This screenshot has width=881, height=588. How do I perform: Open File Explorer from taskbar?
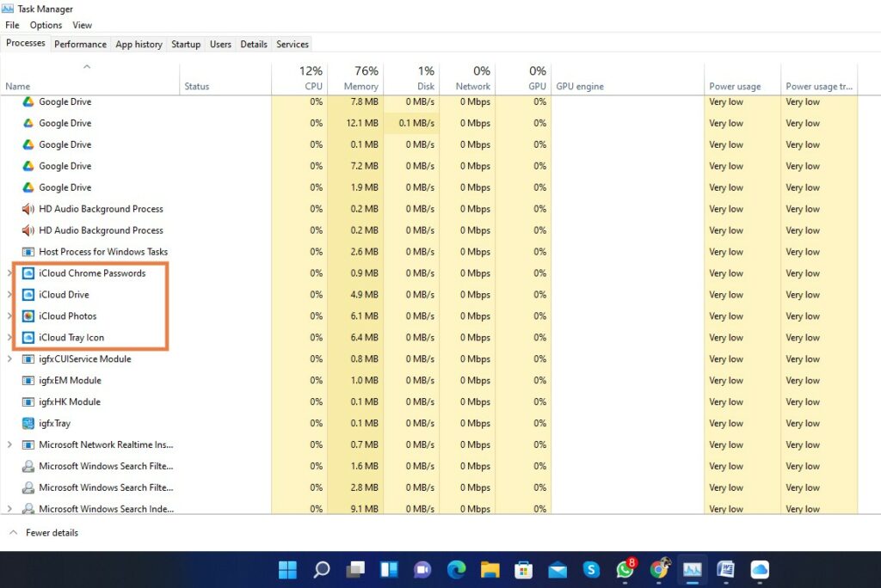pyautogui.click(x=490, y=569)
